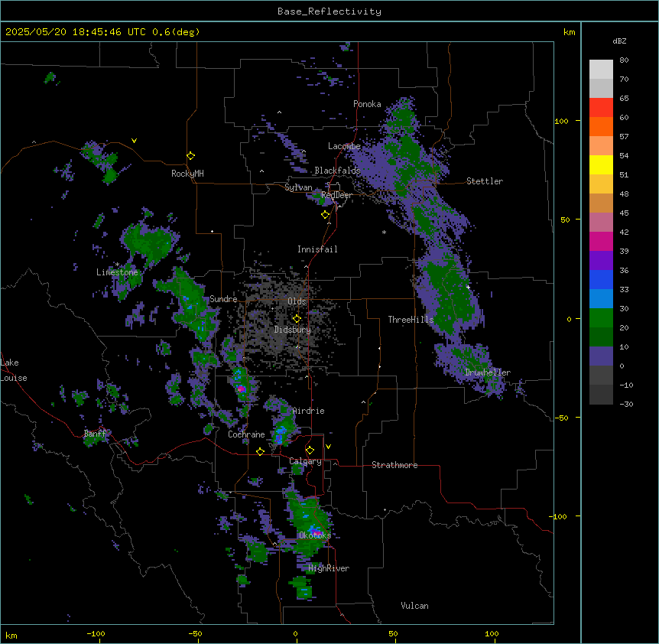Click the dBZ legend heading
Screen dimensions: 659x644
(x=619, y=41)
